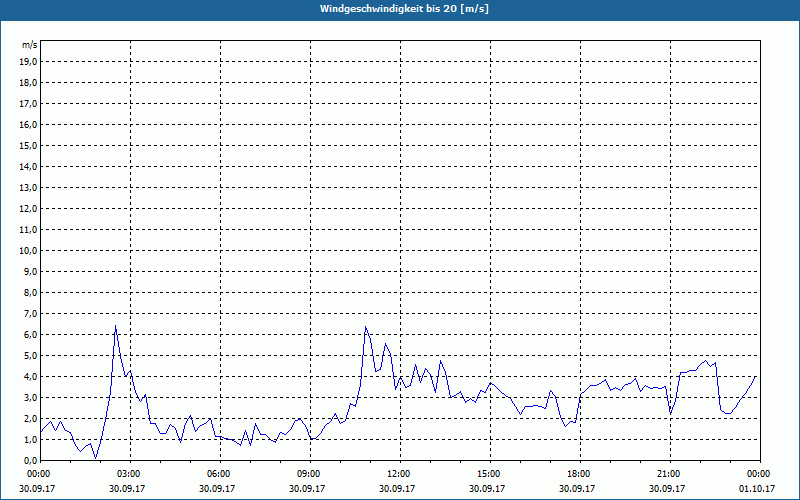Click the '15:00' x-axis label
This screenshot has height=500, width=800.
click(x=488, y=474)
